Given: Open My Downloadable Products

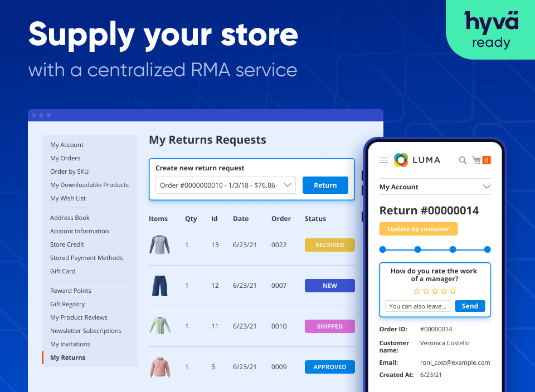Looking at the screenshot, I should click(x=89, y=185).
